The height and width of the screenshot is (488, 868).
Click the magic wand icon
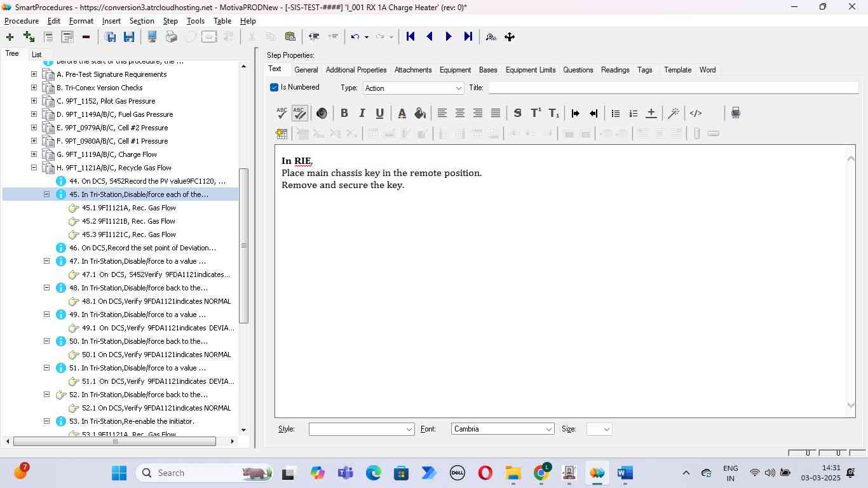pos(674,113)
